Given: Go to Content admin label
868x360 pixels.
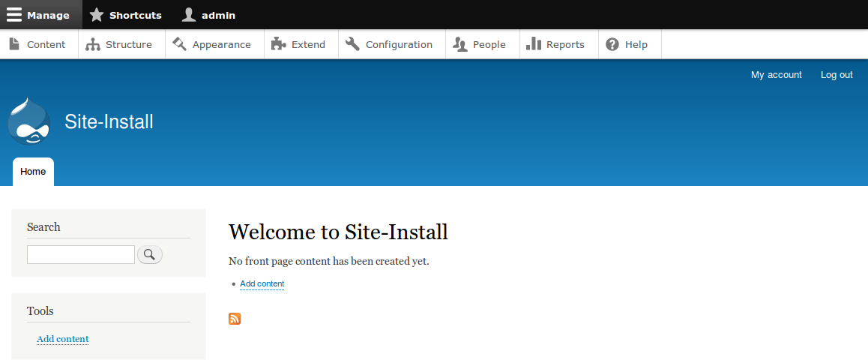Looking at the screenshot, I should [x=46, y=45].
